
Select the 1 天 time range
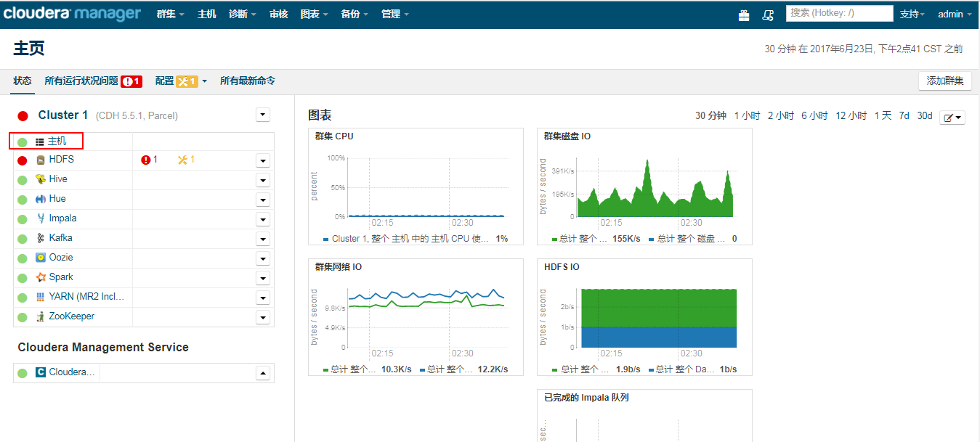[883, 116]
